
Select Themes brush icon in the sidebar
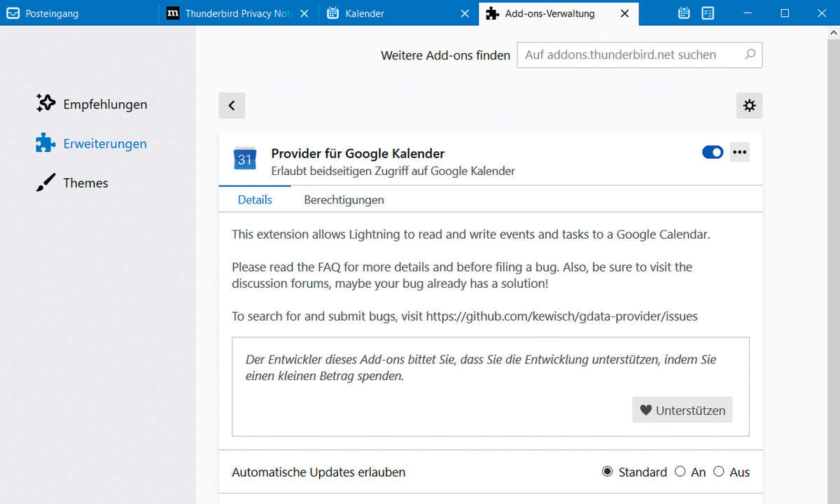(45, 183)
